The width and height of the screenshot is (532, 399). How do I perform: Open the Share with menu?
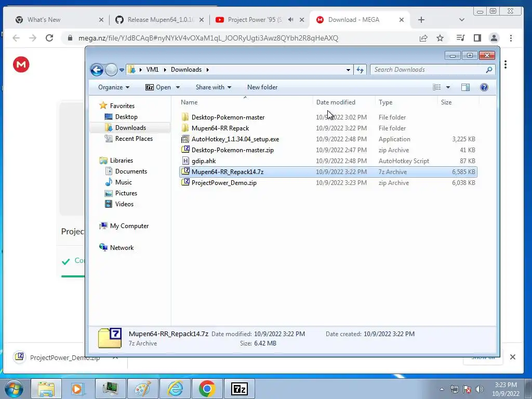click(214, 87)
